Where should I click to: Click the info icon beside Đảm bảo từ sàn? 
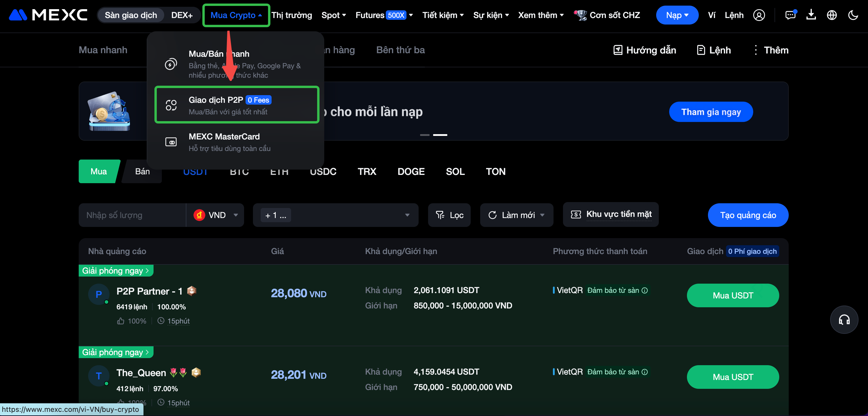[645, 290]
